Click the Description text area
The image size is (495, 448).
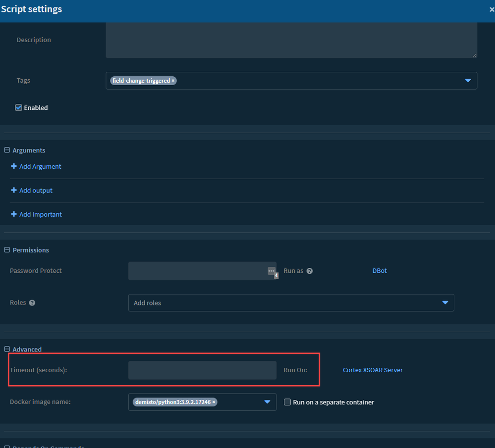(x=291, y=40)
